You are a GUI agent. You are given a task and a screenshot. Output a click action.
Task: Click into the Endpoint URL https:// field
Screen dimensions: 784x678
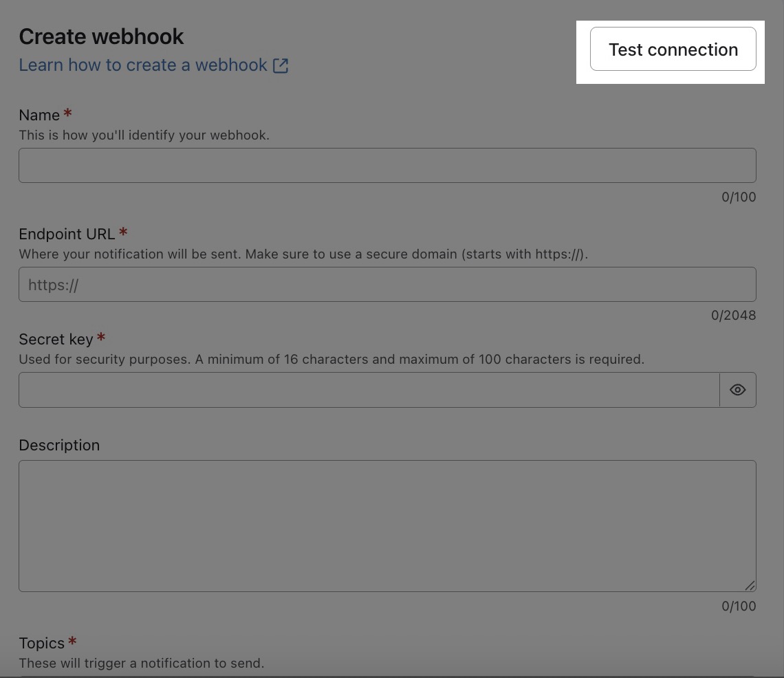pyautogui.click(x=386, y=285)
